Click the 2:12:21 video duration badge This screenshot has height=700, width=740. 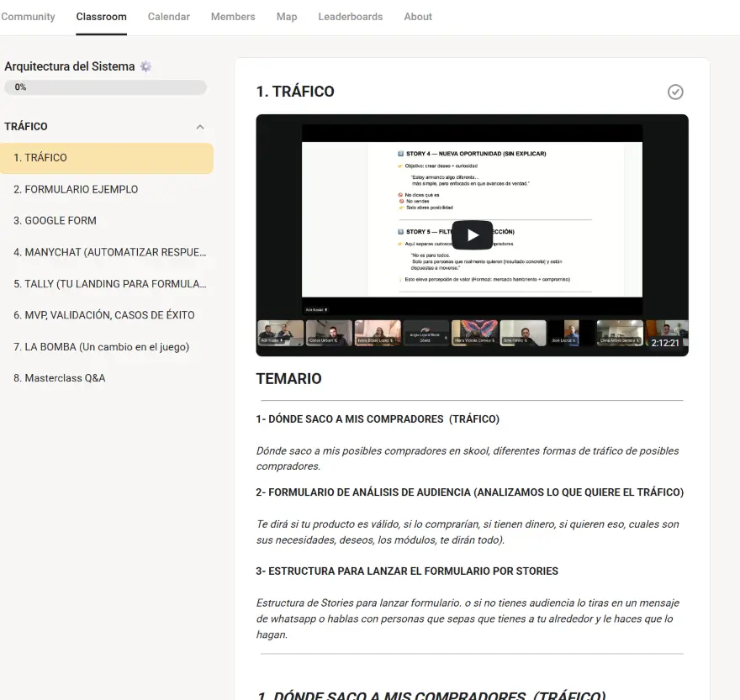pyautogui.click(x=665, y=343)
